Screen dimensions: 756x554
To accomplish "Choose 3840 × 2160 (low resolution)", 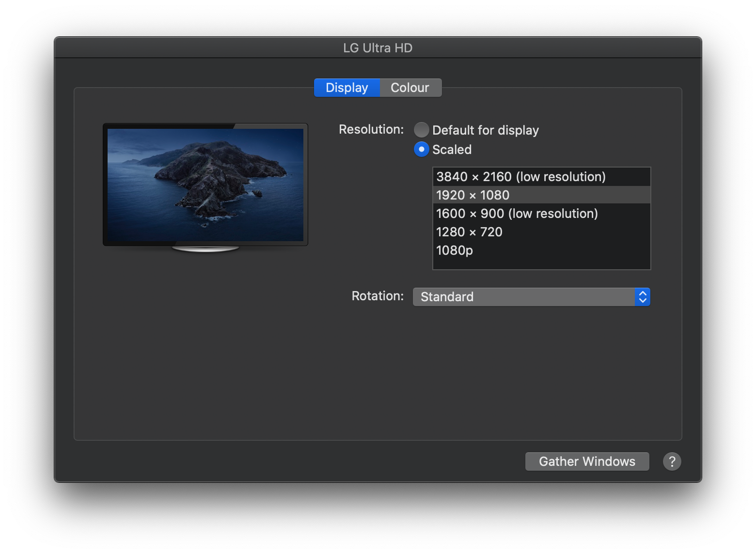I will point(541,177).
